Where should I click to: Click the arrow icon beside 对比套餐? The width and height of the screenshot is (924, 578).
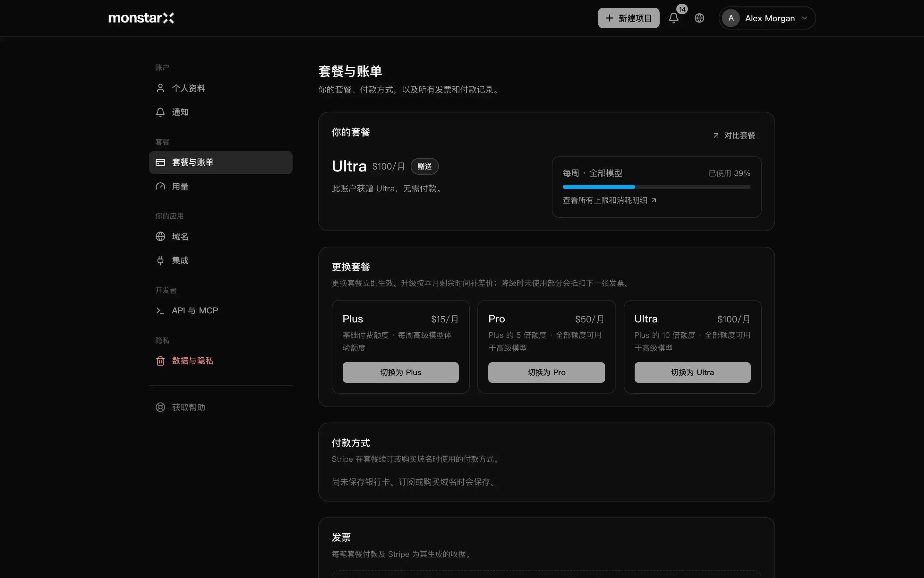pyautogui.click(x=716, y=136)
